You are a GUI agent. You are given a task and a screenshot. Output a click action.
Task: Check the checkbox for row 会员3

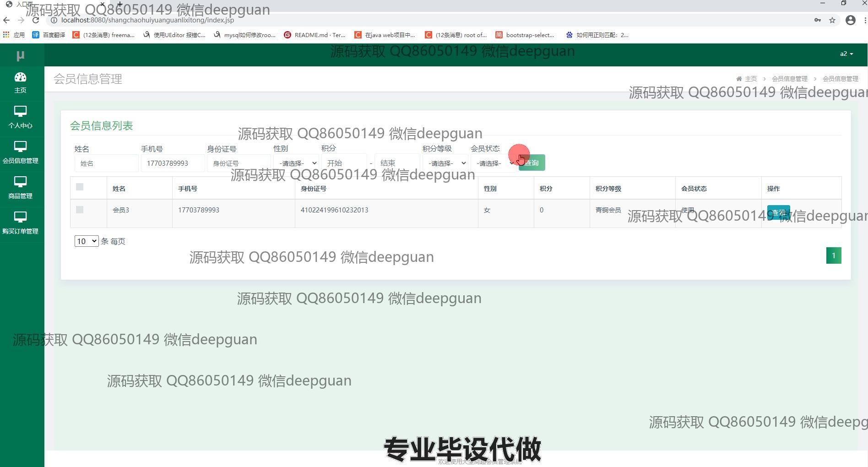click(x=80, y=210)
